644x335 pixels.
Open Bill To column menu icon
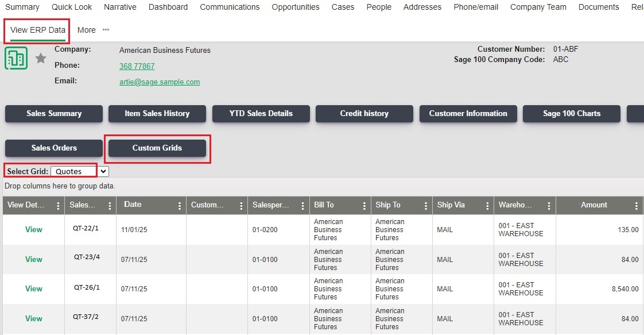tap(364, 206)
